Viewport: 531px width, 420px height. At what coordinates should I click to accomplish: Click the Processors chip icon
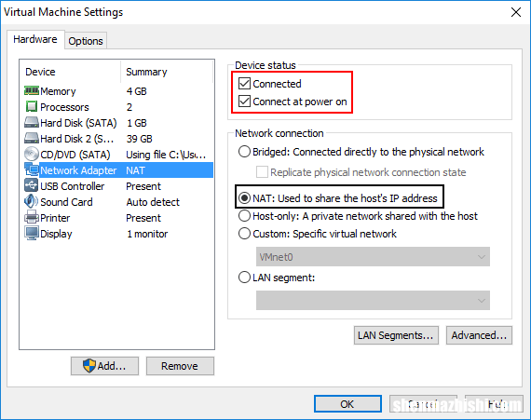32,106
